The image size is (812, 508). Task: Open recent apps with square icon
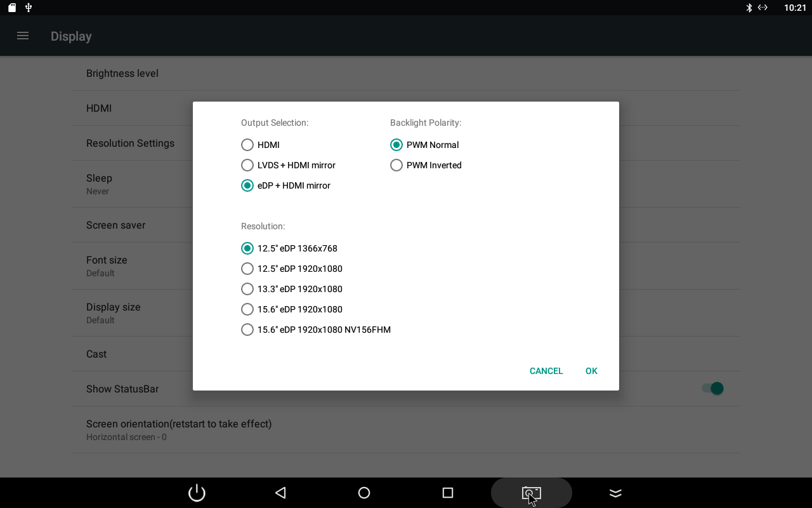pos(448,493)
